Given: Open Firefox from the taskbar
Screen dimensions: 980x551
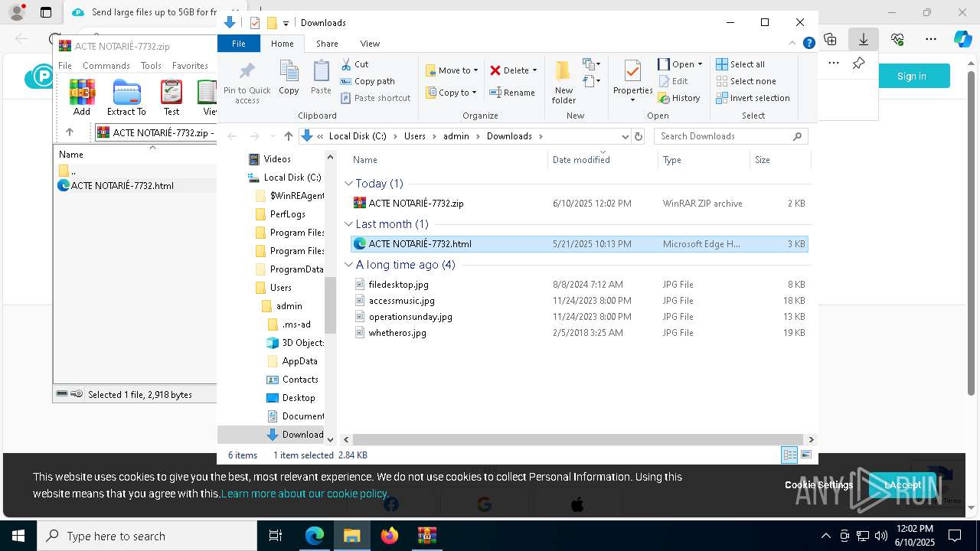Looking at the screenshot, I should tap(390, 536).
